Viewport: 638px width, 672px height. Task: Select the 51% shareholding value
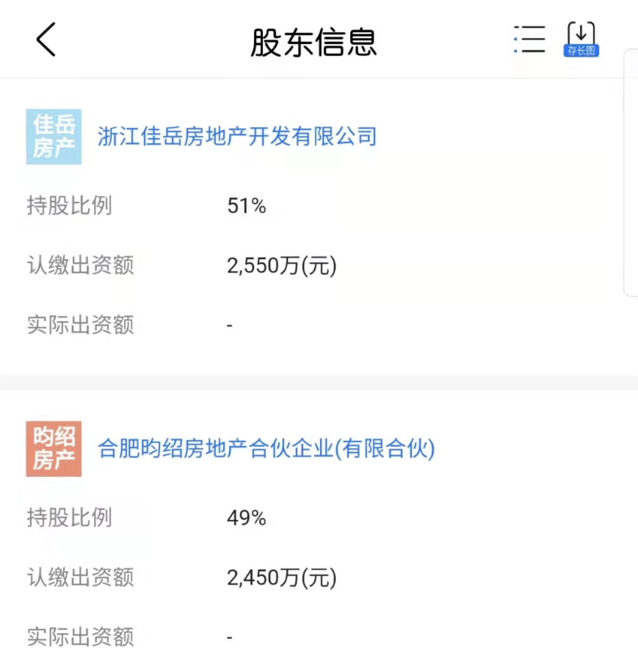click(246, 206)
